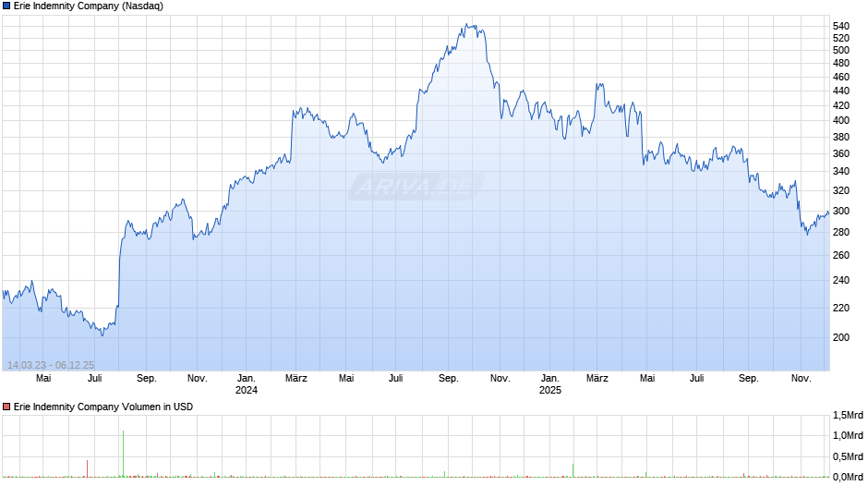Click the tall red volume bar near July 2023
Image resolution: width=868 pixels, height=486 pixels.
87,468
